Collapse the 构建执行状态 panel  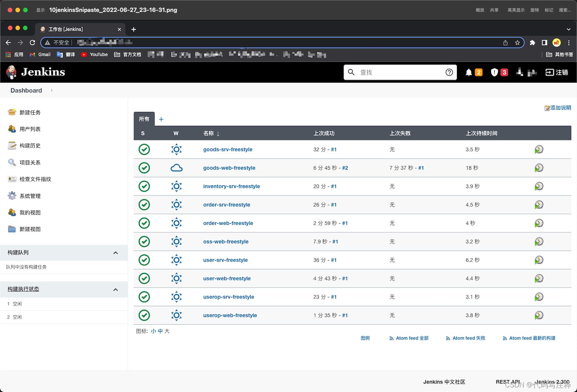(116, 290)
